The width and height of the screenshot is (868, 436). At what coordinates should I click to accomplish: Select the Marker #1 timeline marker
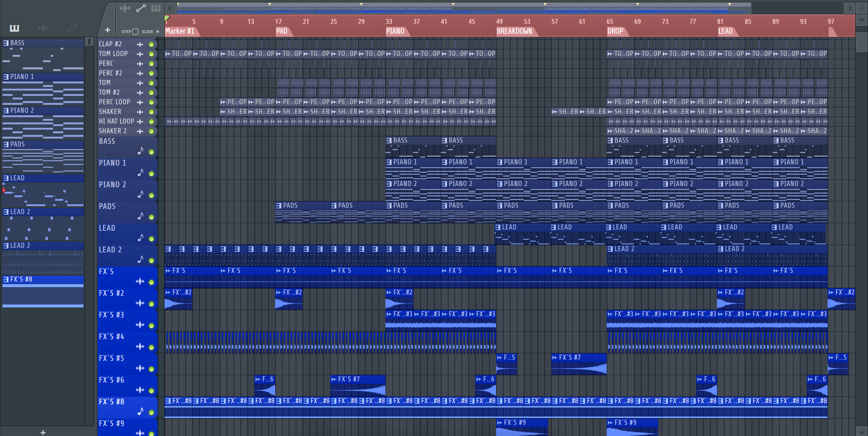click(x=180, y=31)
